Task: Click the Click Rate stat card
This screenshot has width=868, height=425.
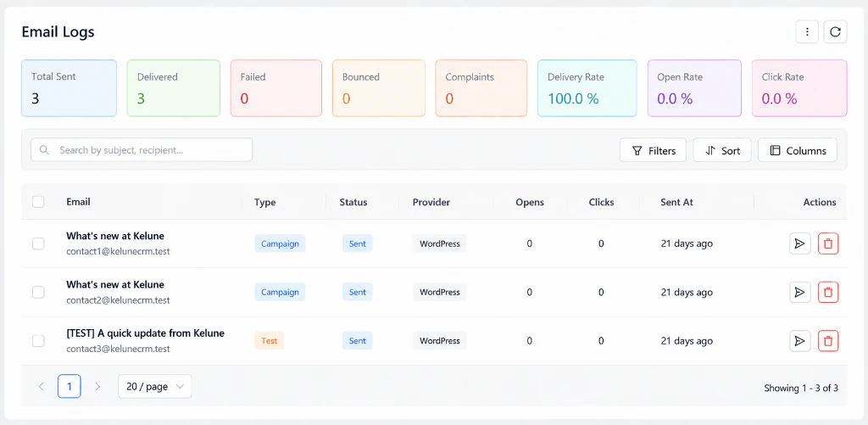Action: click(799, 88)
